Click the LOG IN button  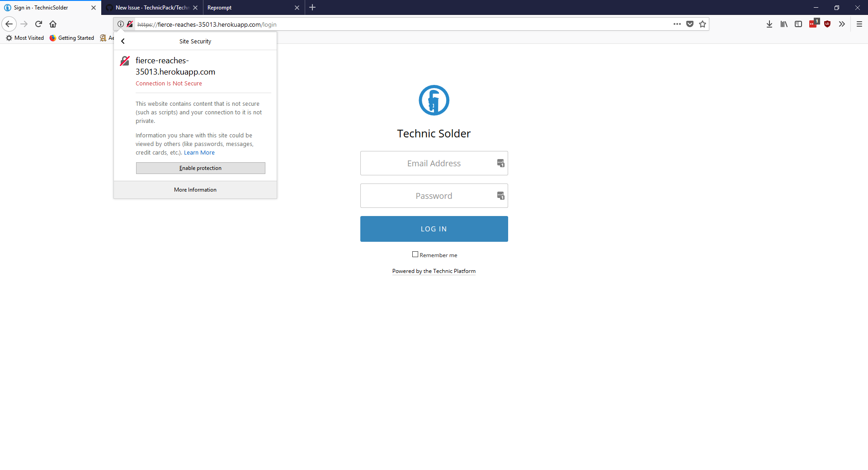point(434,229)
